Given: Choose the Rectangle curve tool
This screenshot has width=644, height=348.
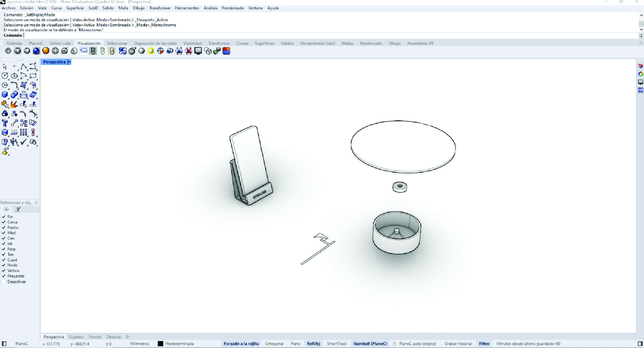Looking at the screenshot, I should click(x=33, y=76).
